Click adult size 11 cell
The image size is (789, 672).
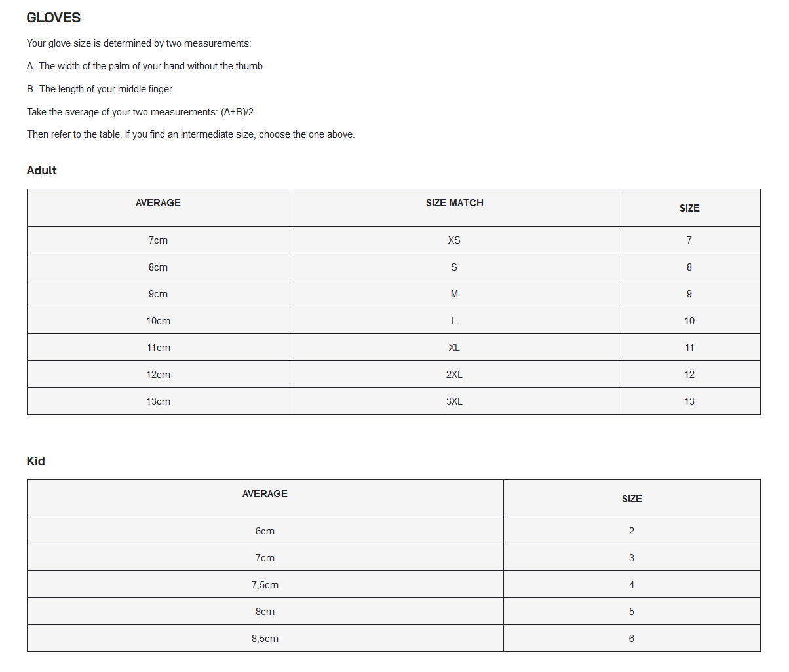[689, 348]
